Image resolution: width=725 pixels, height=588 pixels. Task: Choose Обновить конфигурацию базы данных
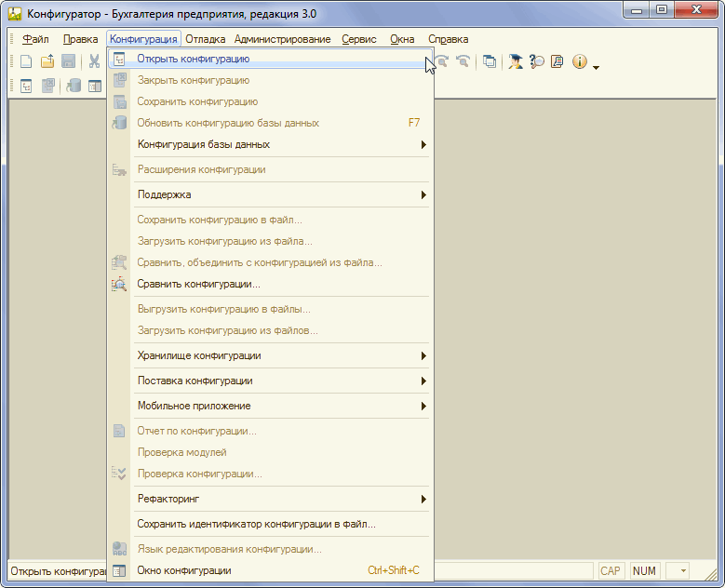coord(271,123)
